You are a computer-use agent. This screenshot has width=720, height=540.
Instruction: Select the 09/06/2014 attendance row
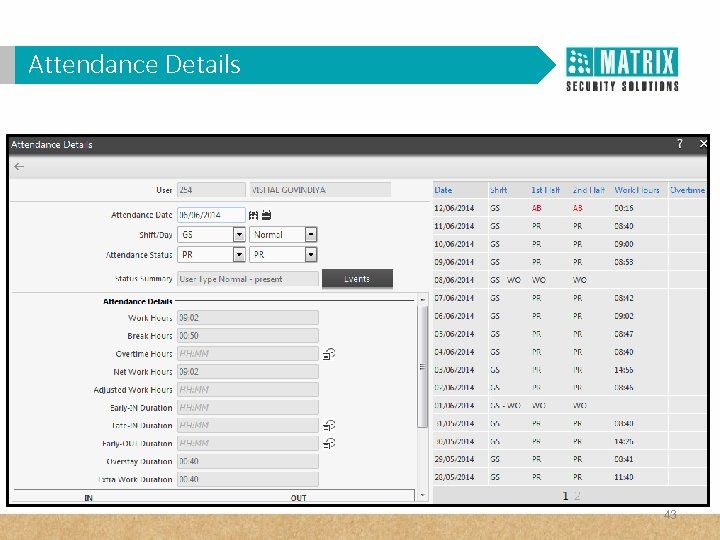(570, 262)
